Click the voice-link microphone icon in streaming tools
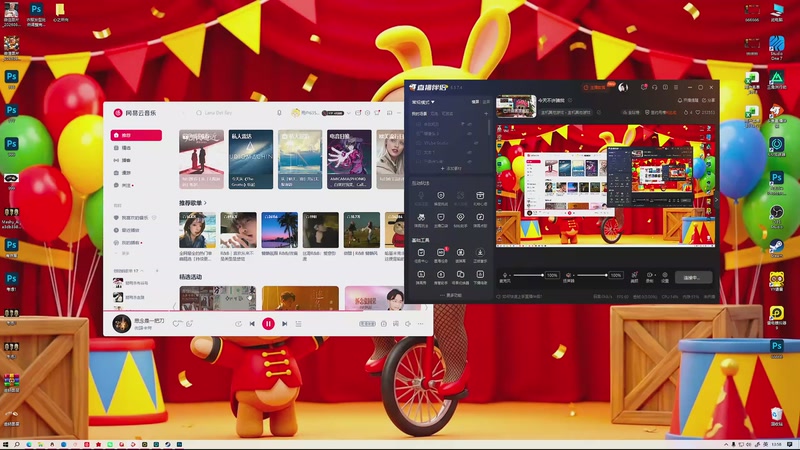Viewport: 800px width, 450px height. (x=421, y=195)
